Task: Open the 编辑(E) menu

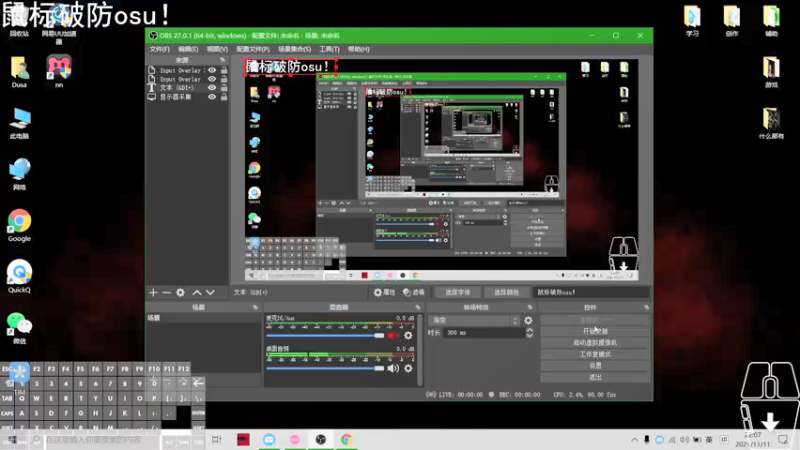Action: [188, 49]
